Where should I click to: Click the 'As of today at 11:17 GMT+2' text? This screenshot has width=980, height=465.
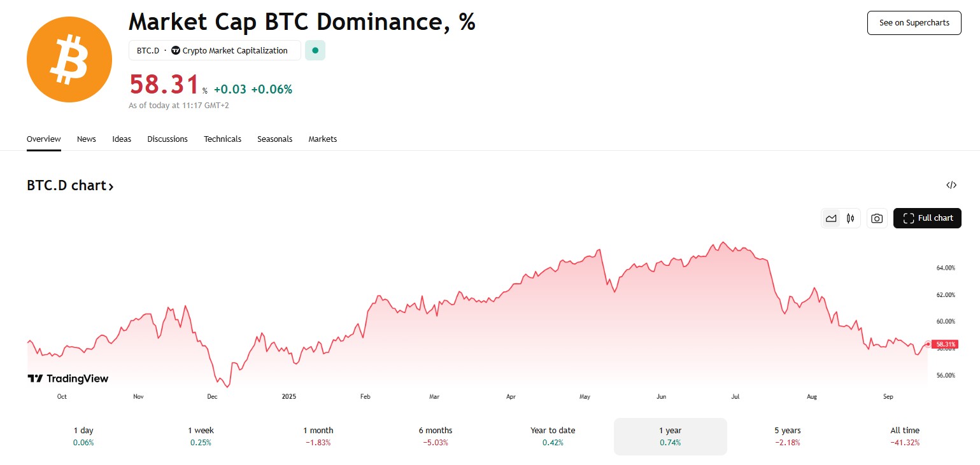click(179, 106)
